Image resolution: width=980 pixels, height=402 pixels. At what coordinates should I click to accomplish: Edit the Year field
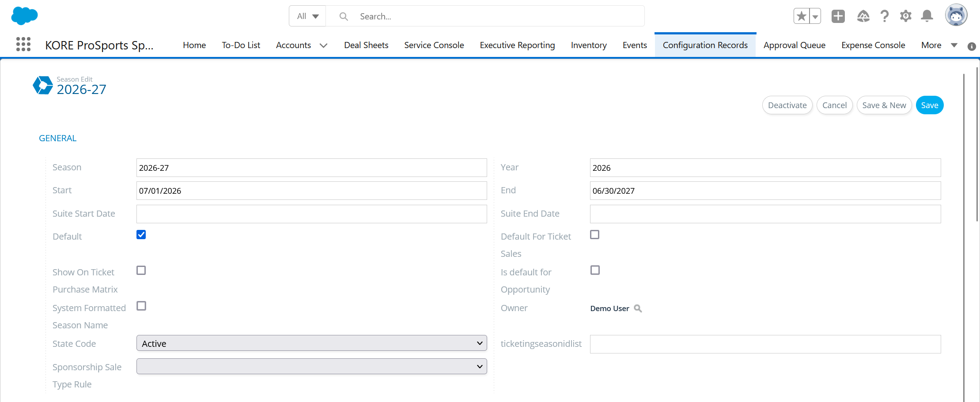(765, 168)
